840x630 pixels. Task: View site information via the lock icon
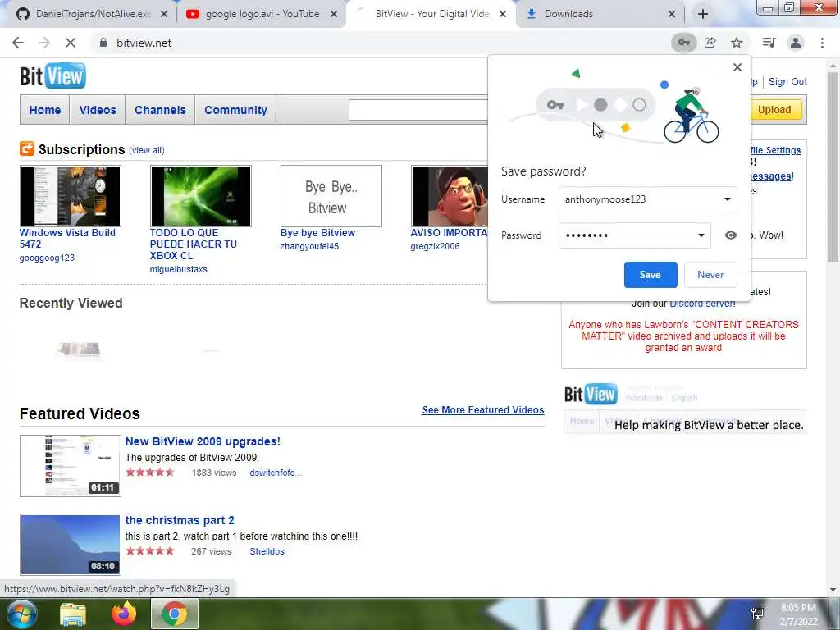pos(103,43)
